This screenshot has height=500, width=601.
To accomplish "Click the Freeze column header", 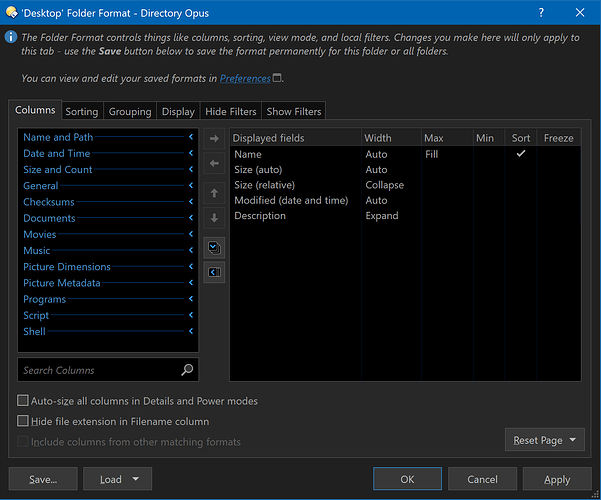I will [x=558, y=138].
